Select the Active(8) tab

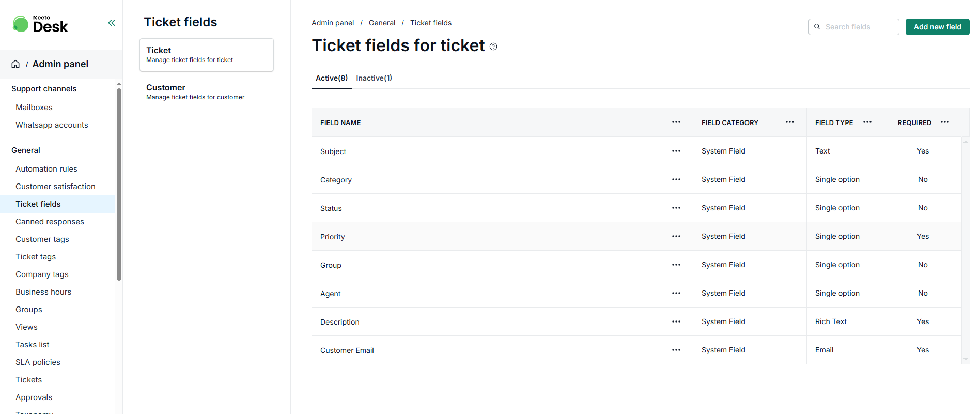tap(332, 78)
